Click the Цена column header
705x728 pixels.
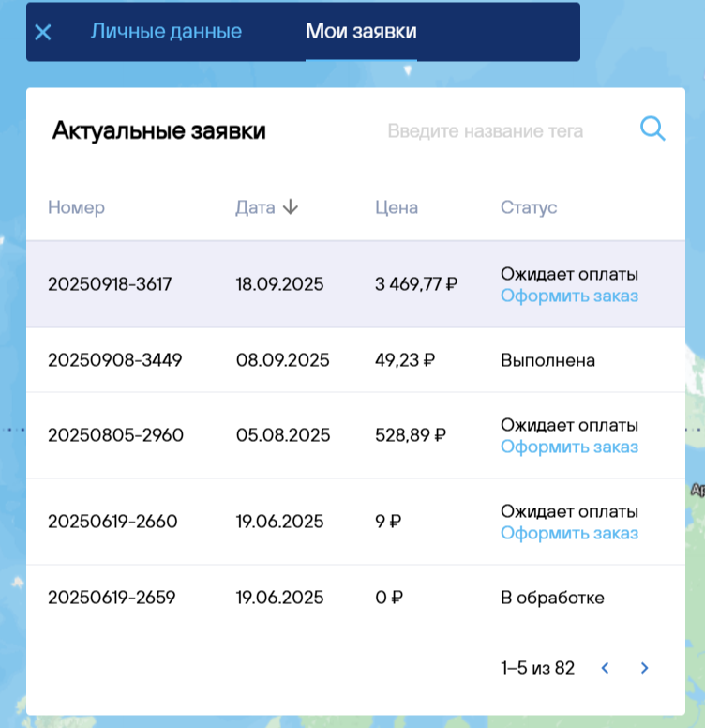point(397,207)
